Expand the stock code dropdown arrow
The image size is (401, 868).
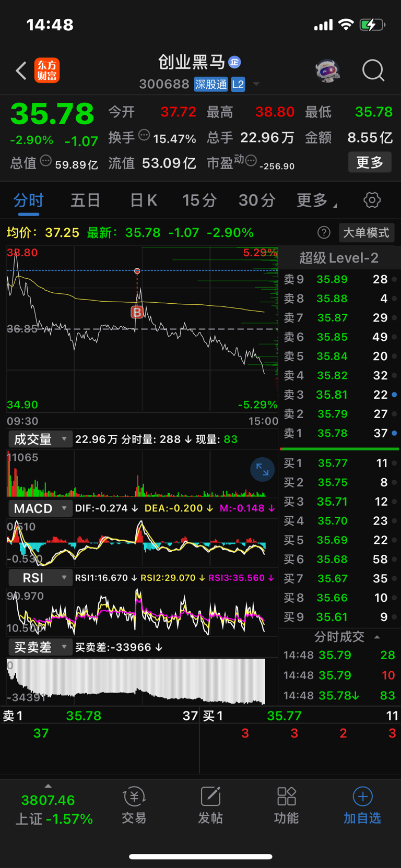(x=256, y=84)
